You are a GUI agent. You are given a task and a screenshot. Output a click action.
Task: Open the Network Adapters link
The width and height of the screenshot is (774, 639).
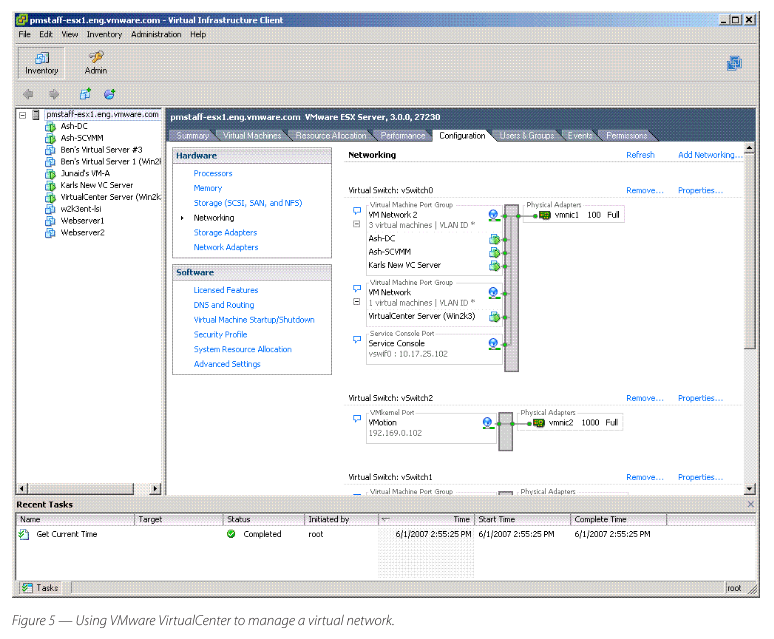[226, 248]
